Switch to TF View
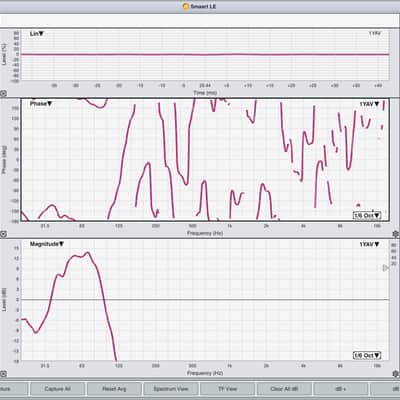Viewport: 400px width, 400px height. coord(227,389)
